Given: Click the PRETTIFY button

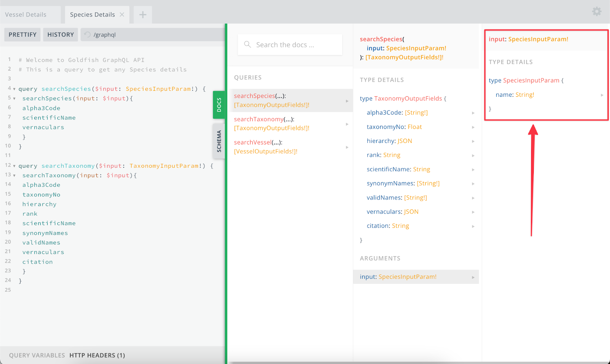Looking at the screenshot, I should [x=22, y=35].
